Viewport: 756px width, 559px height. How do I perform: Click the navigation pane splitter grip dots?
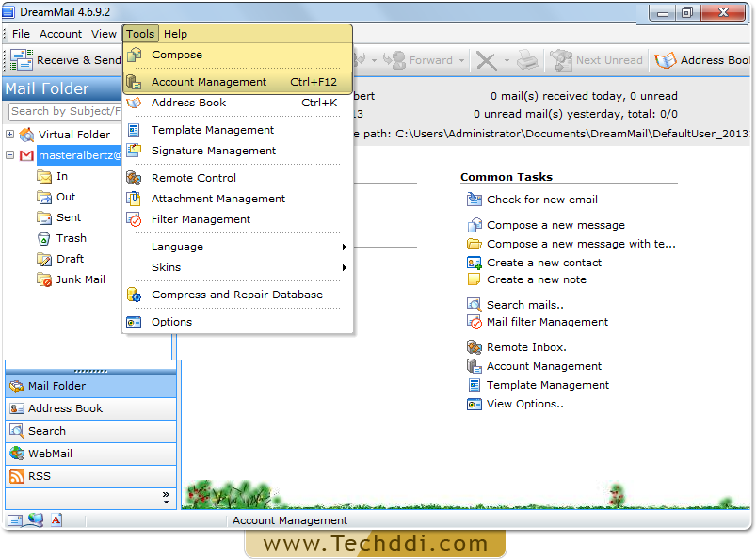[90, 371]
